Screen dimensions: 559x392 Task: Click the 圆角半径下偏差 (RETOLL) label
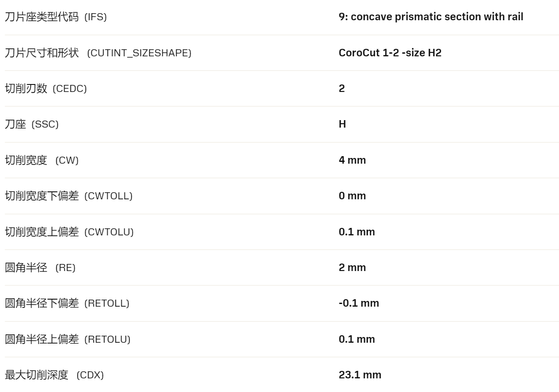67,304
